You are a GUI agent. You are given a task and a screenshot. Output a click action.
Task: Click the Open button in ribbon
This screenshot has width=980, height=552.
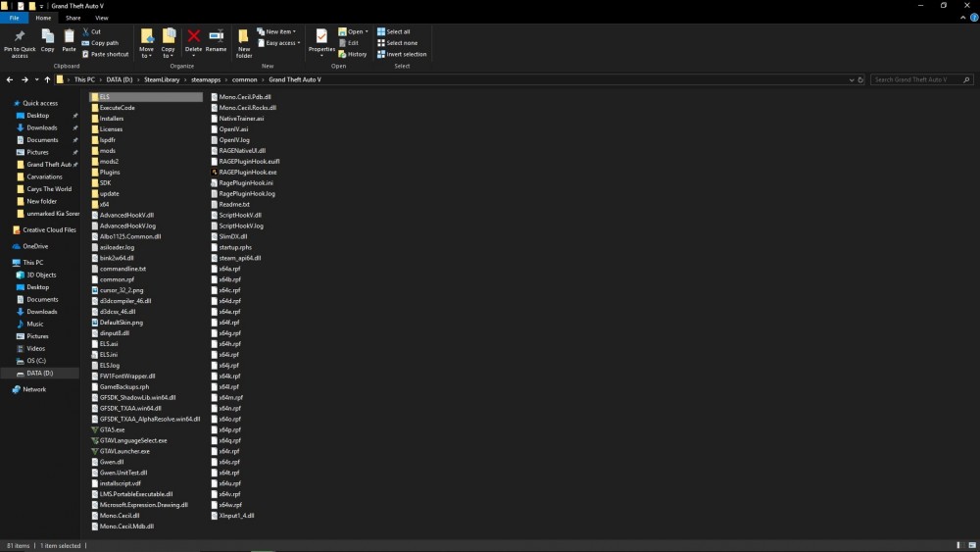click(x=353, y=31)
